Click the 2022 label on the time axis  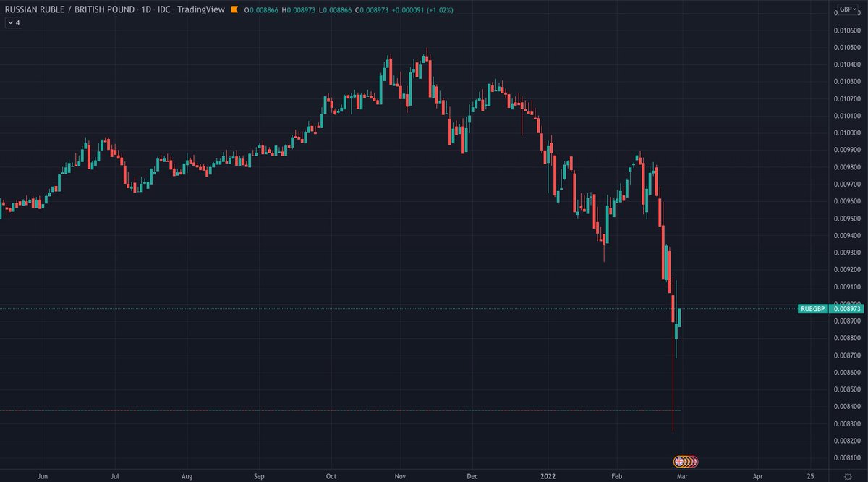[x=548, y=478]
